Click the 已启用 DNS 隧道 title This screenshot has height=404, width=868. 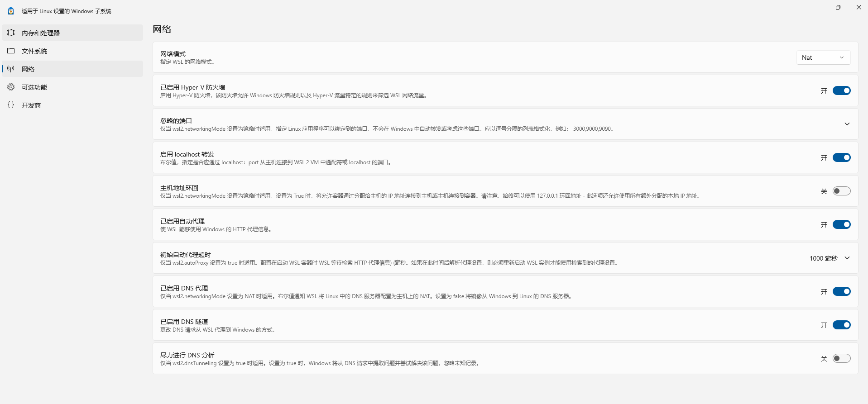(184, 322)
